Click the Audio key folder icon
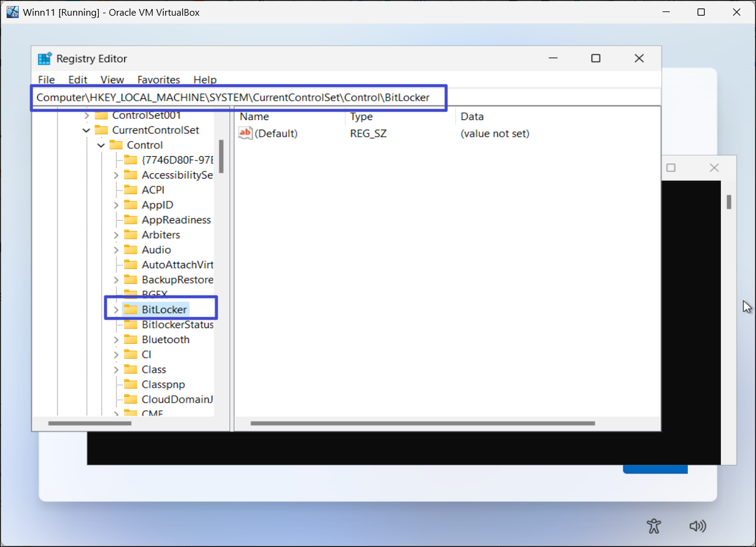 pos(131,250)
